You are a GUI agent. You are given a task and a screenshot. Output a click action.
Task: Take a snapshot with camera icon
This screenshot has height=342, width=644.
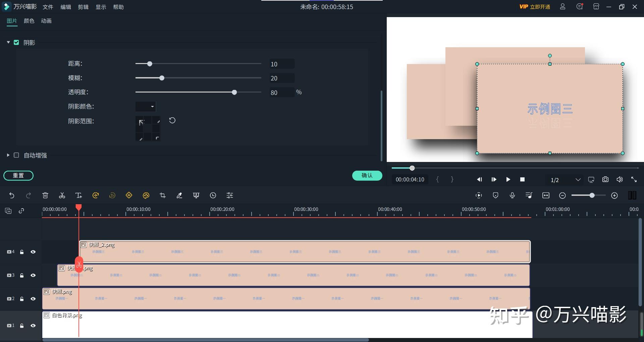[605, 179]
